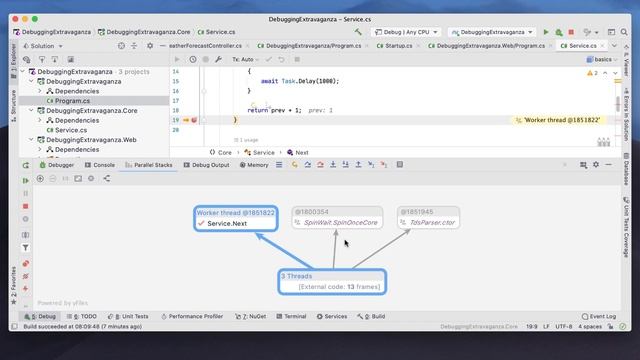Screen dimensions: 640x360
Task: Open the NuGet tool window
Action: [251, 316]
